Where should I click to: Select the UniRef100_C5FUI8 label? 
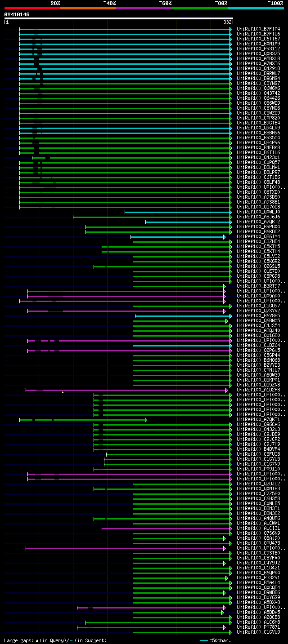click(x=258, y=454)
